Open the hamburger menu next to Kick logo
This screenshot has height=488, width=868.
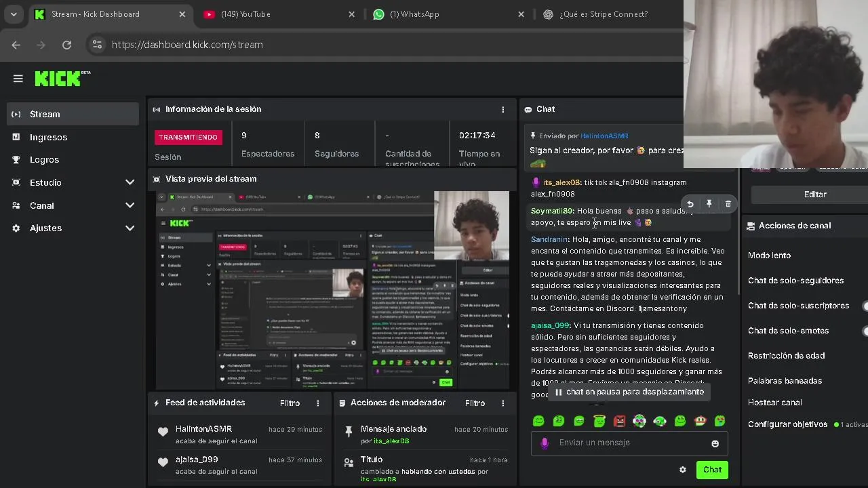[x=18, y=79]
